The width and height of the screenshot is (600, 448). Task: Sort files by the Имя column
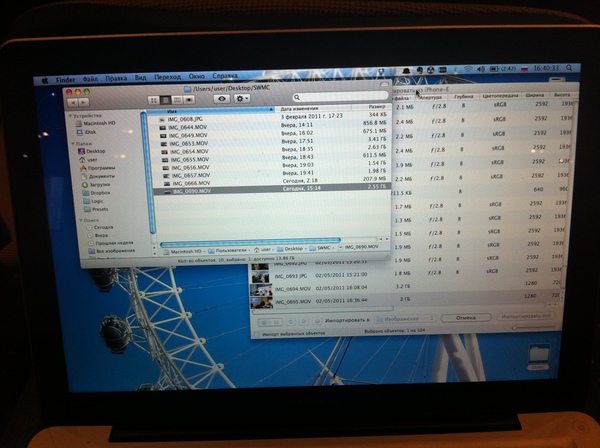tap(211, 111)
